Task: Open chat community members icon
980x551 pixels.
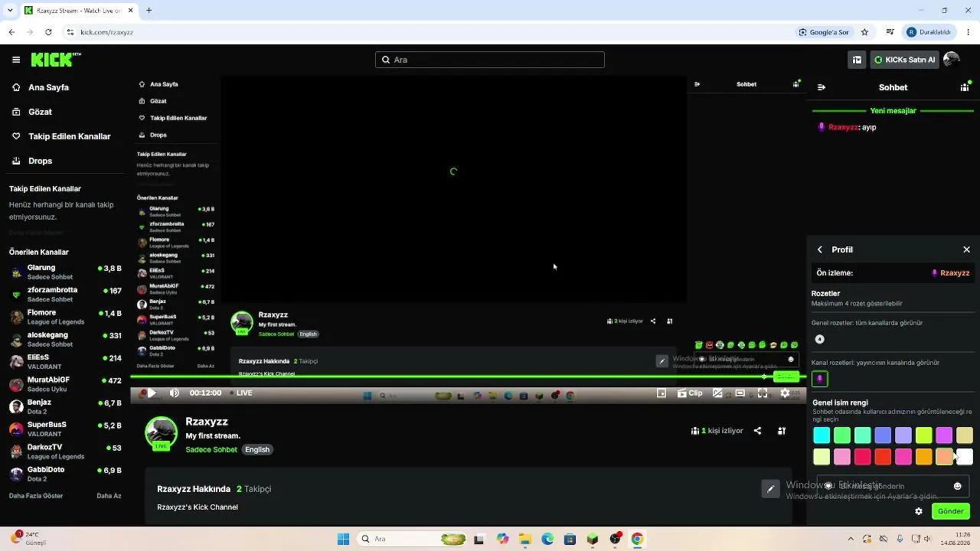Action: tap(965, 87)
